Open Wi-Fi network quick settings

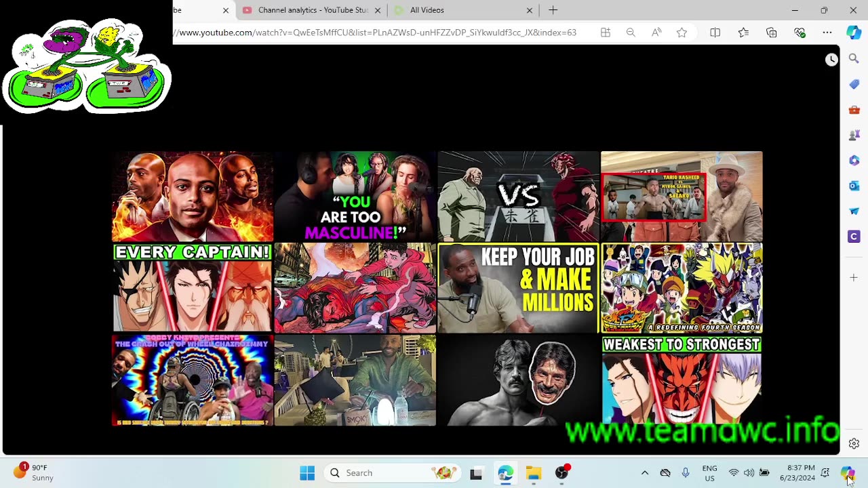coord(734,473)
